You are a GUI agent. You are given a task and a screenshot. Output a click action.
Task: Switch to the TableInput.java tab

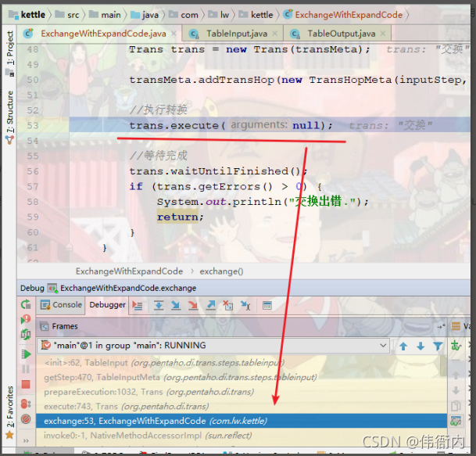pos(237,34)
